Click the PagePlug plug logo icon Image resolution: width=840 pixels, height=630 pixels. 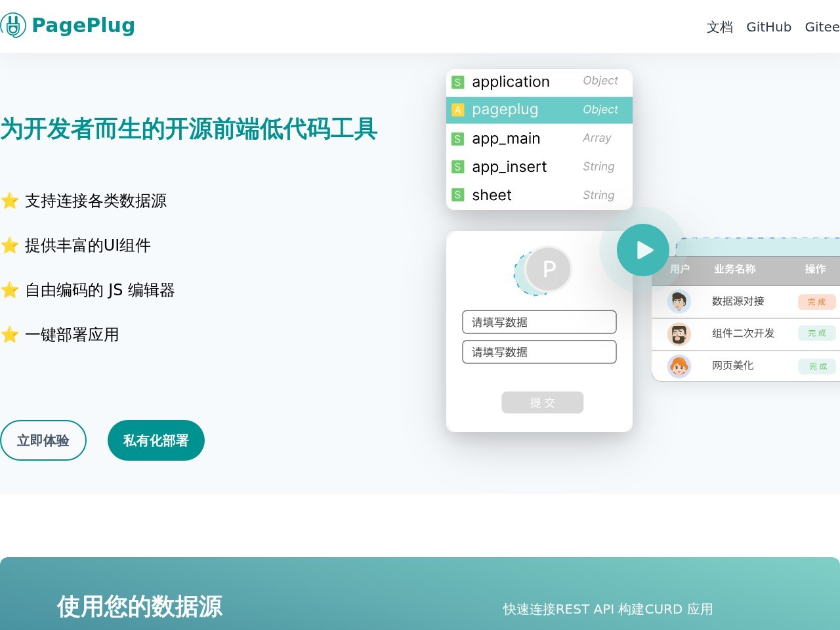(x=12, y=26)
